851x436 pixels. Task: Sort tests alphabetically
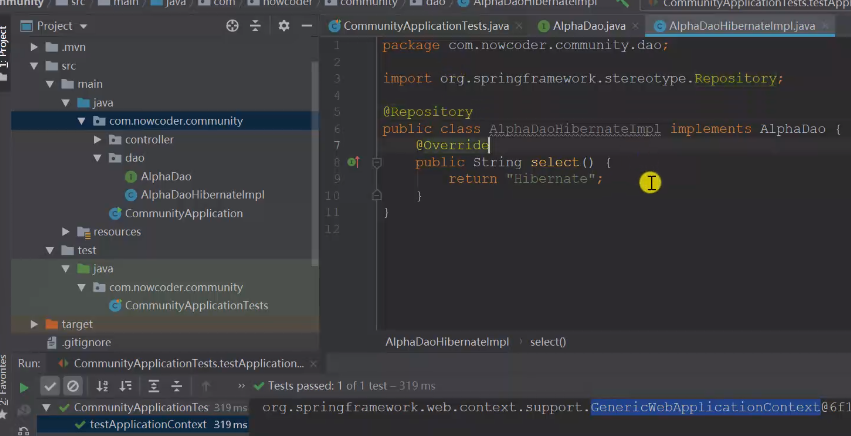(x=102, y=387)
